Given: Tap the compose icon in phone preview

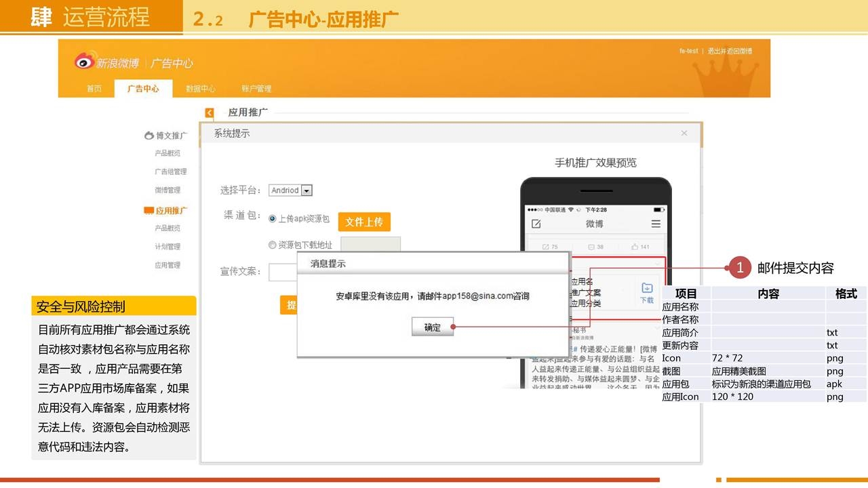Looking at the screenshot, I should [x=536, y=224].
